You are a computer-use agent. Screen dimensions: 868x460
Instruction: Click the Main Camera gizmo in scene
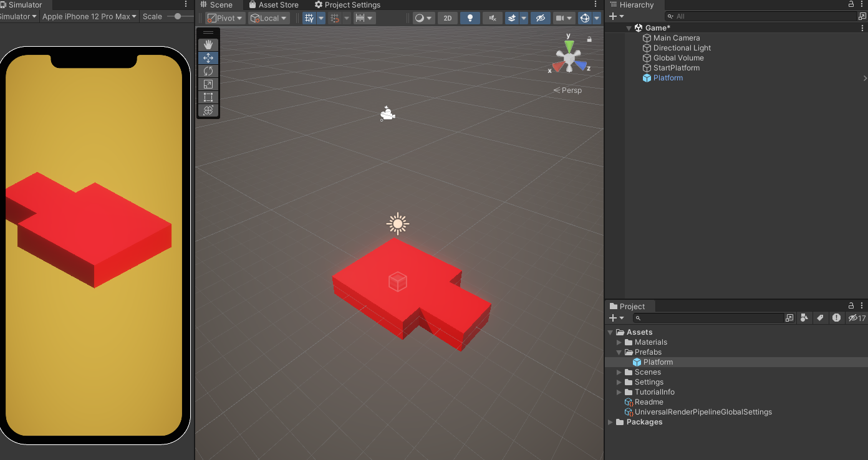pos(387,113)
